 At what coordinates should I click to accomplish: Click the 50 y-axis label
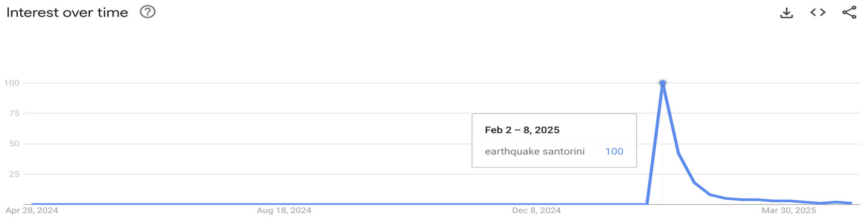(x=14, y=144)
